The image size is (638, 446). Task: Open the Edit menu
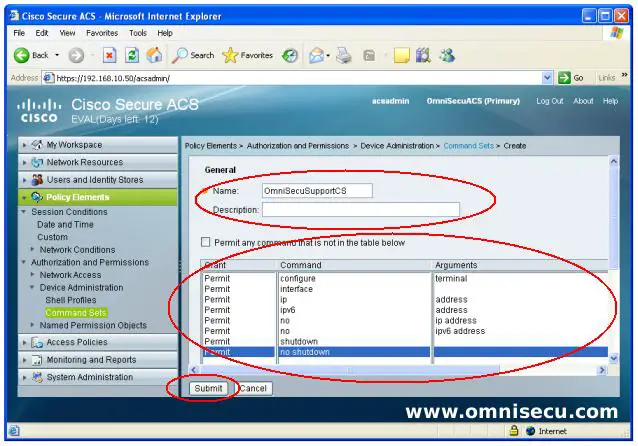[42, 33]
